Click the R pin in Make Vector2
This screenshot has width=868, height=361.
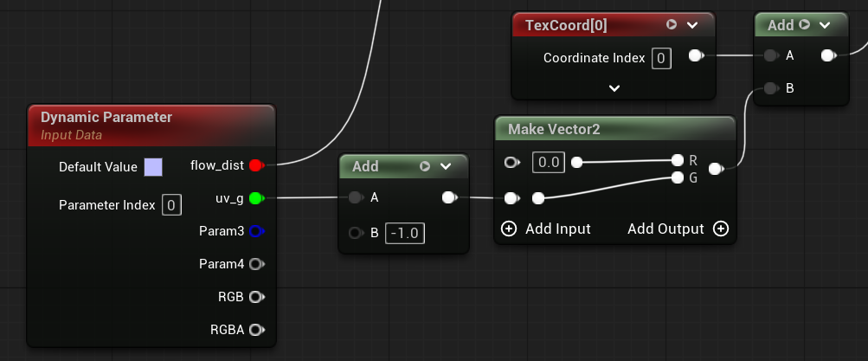point(678,160)
